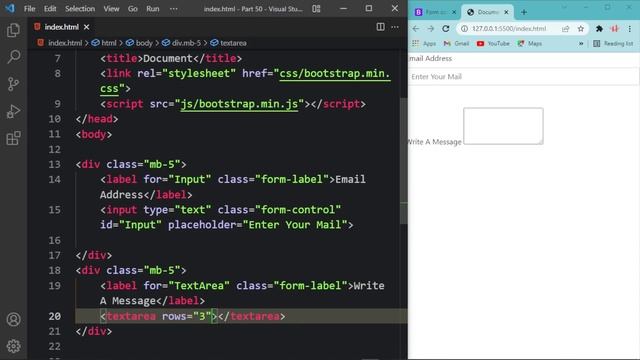Image resolution: width=640 pixels, height=360 pixels.
Task: Open a new Chrome tab
Action: pyautogui.click(x=524, y=12)
